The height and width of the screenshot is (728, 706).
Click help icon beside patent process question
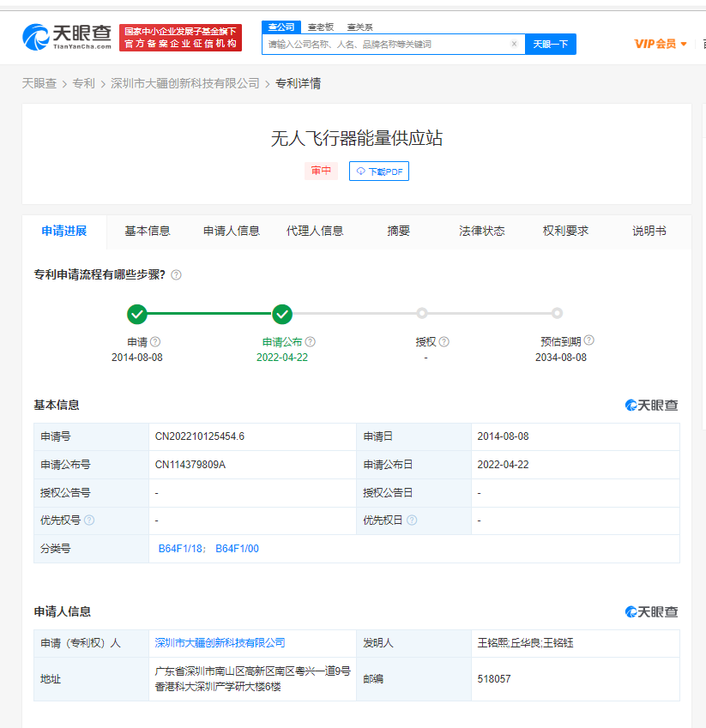(176, 275)
